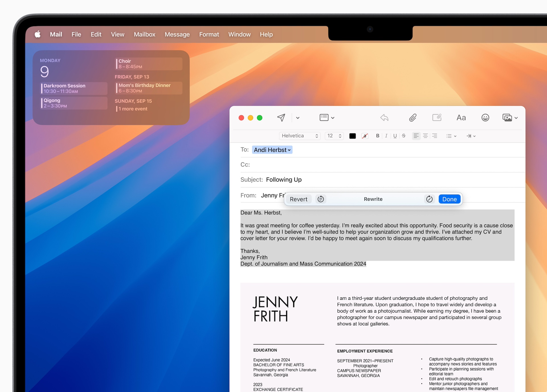Open the emoji picker smiley icon
This screenshot has height=392, width=547.
pyautogui.click(x=485, y=118)
